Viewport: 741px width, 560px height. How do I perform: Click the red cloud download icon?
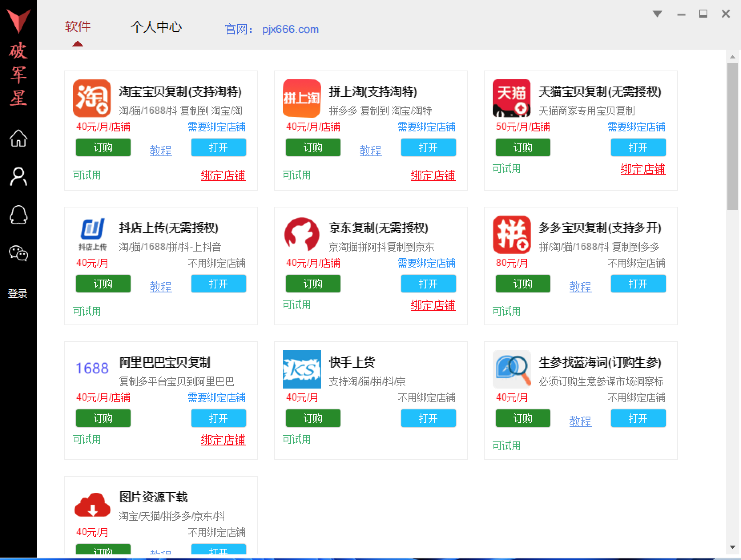tap(93, 505)
